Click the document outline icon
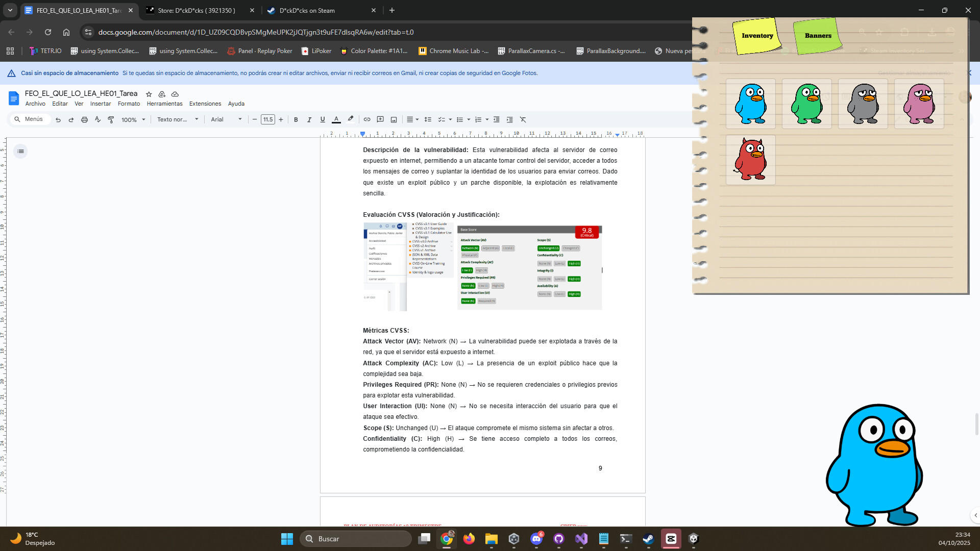This screenshot has width=980, height=551. [x=20, y=151]
